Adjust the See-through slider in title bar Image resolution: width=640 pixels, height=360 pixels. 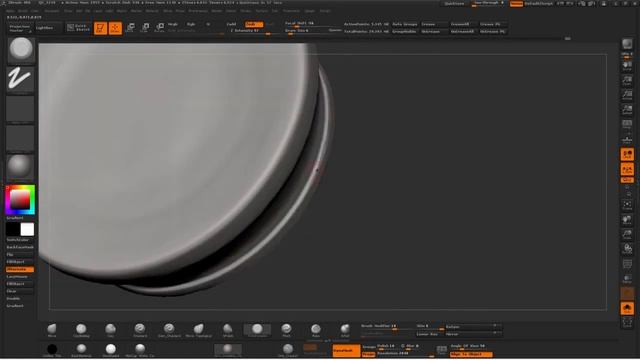click(489, 3)
